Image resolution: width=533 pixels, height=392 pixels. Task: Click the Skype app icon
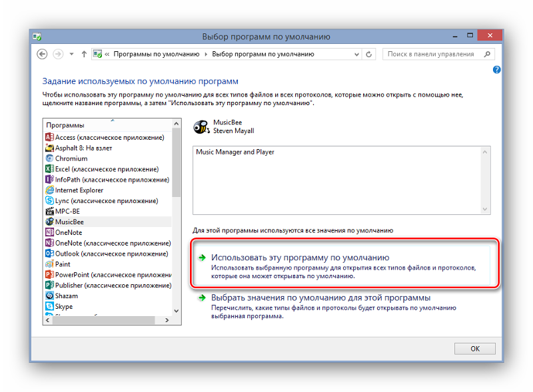(49, 306)
